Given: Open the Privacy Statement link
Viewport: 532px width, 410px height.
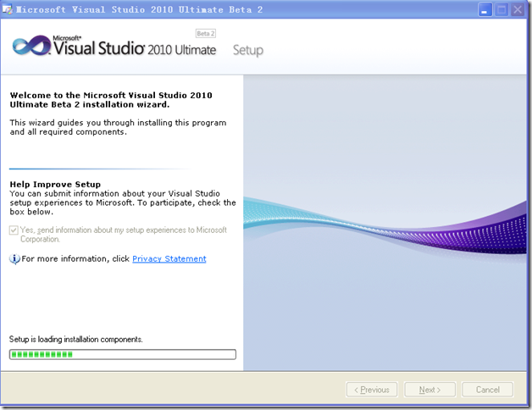Looking at the screenshot, I should coord(169,258).
